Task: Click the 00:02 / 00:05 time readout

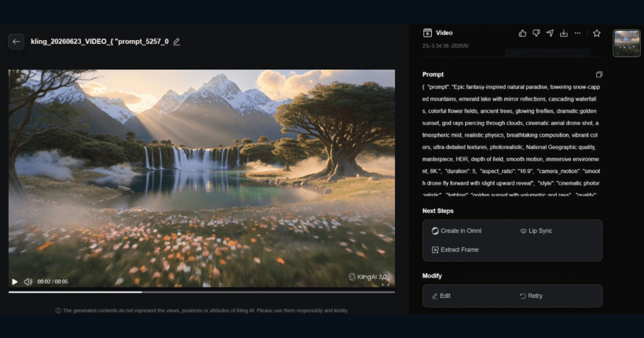Action: coord(53,282)
